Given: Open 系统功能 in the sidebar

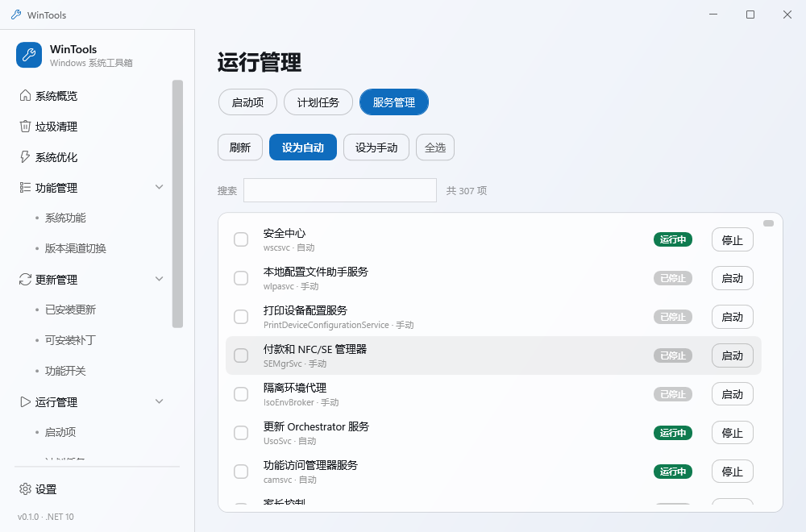Looking at the screenshot, I should point(65,218).
